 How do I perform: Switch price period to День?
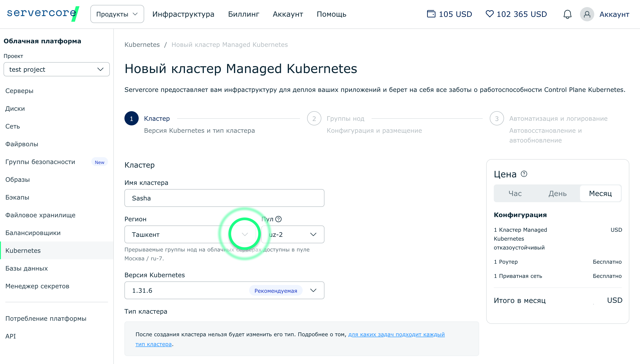pyautogui.click(x=557, y=194)
